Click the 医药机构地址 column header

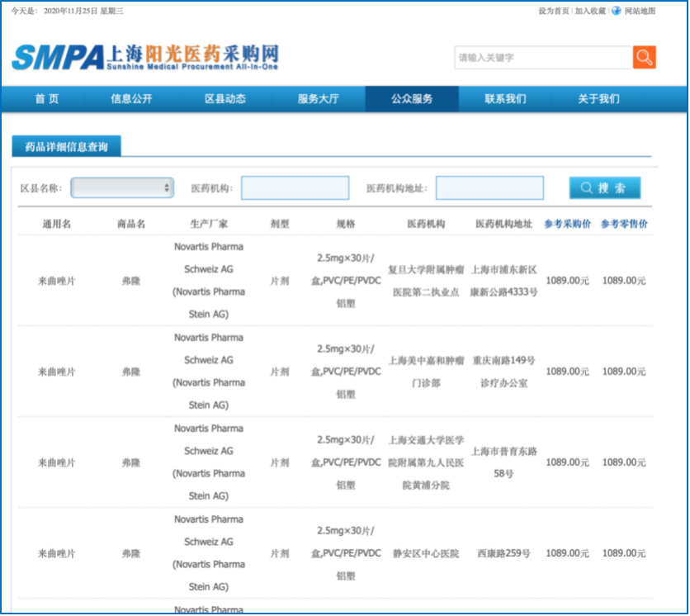[x=503, y=224]
